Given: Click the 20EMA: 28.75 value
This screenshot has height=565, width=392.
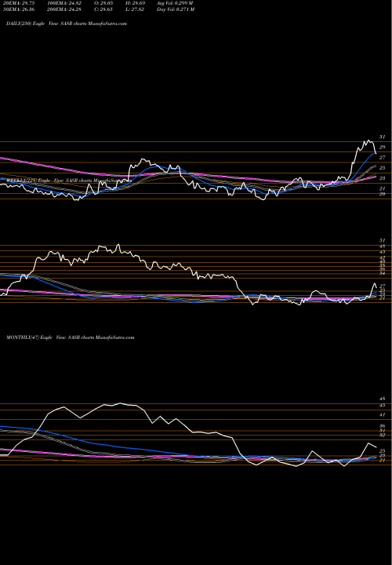Looking at the screenshot, I should point(18,3).
